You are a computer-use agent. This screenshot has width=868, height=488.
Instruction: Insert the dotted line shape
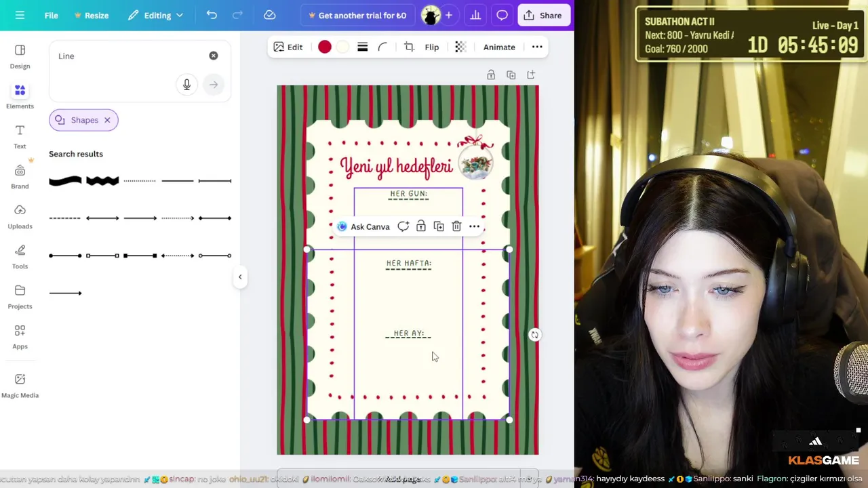point(140,180)
